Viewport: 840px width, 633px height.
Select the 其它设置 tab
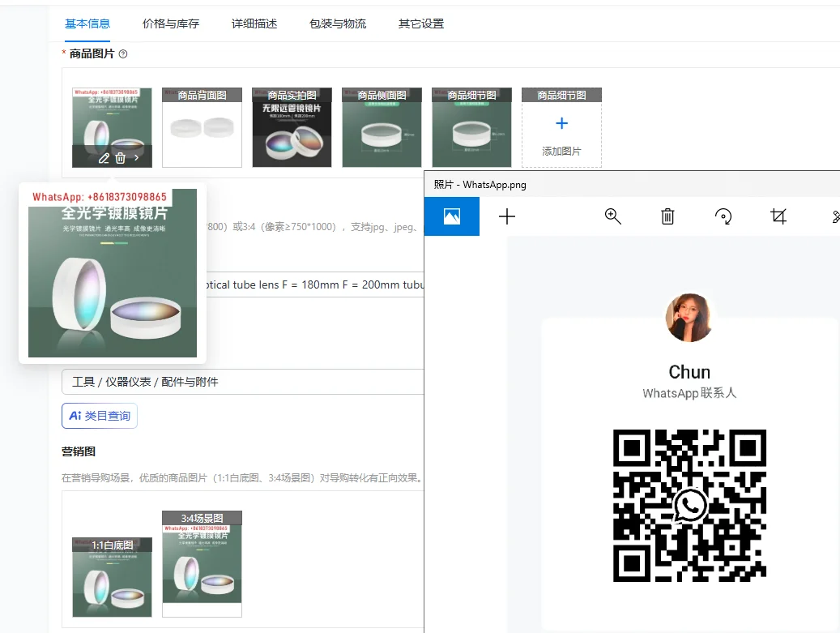tap(421, 24)
